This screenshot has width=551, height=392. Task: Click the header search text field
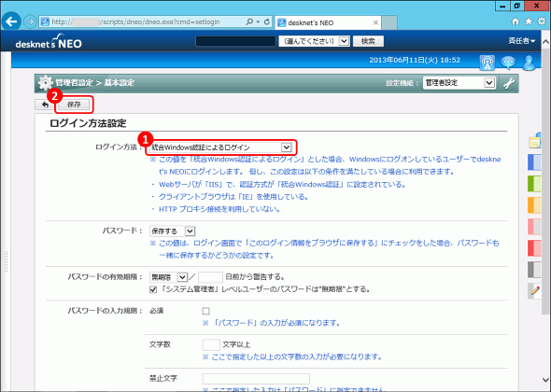[x=235, y=41]
